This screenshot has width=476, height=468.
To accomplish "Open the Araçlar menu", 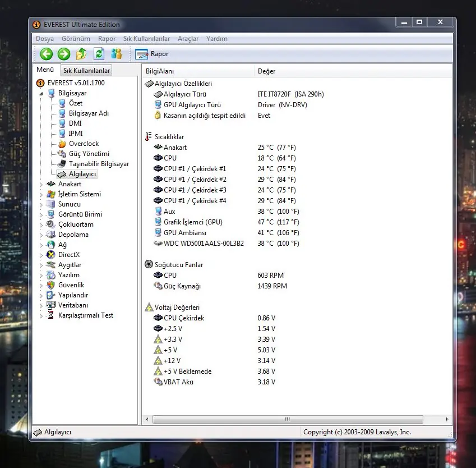I will click(188, 39).
